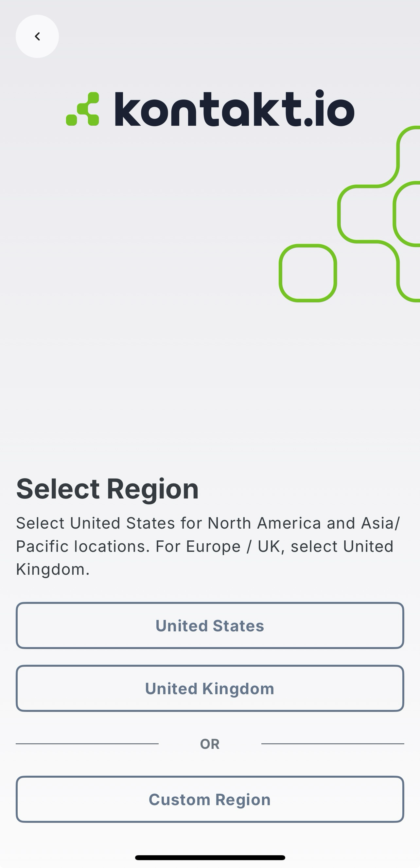Image resolution: width=420 pixels, height=868 pixels.
Task: Choose the United Kingdom region button
Action: pos(210,688)
